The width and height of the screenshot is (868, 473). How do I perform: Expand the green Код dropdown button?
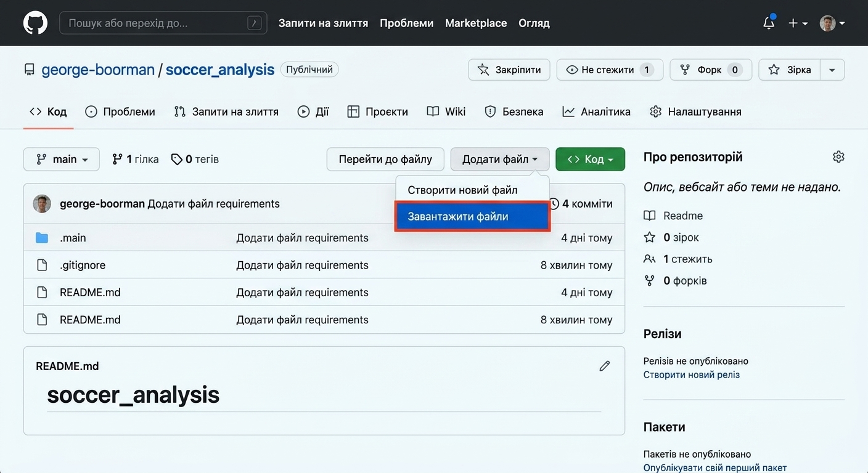[590, 160]
